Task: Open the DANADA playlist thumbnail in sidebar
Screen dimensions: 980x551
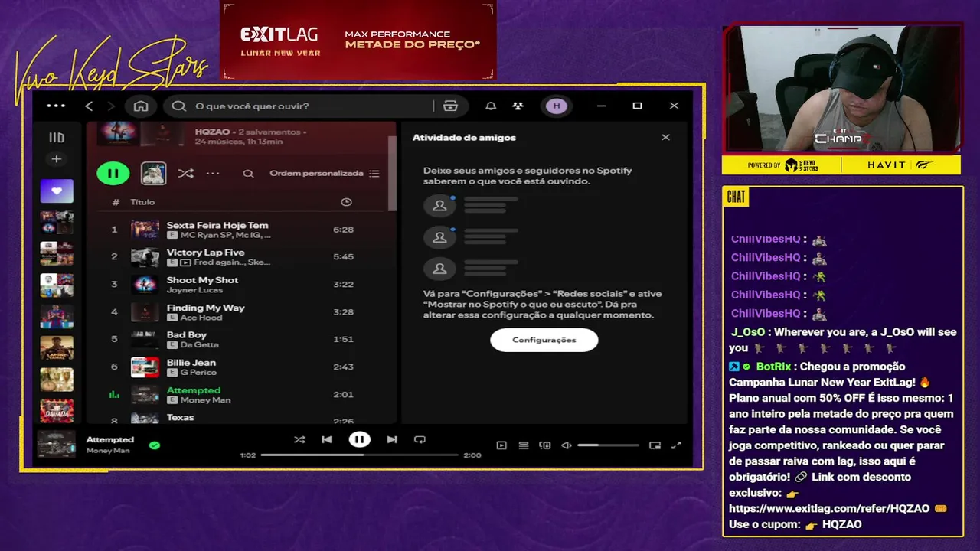Action: coord(57,410)
